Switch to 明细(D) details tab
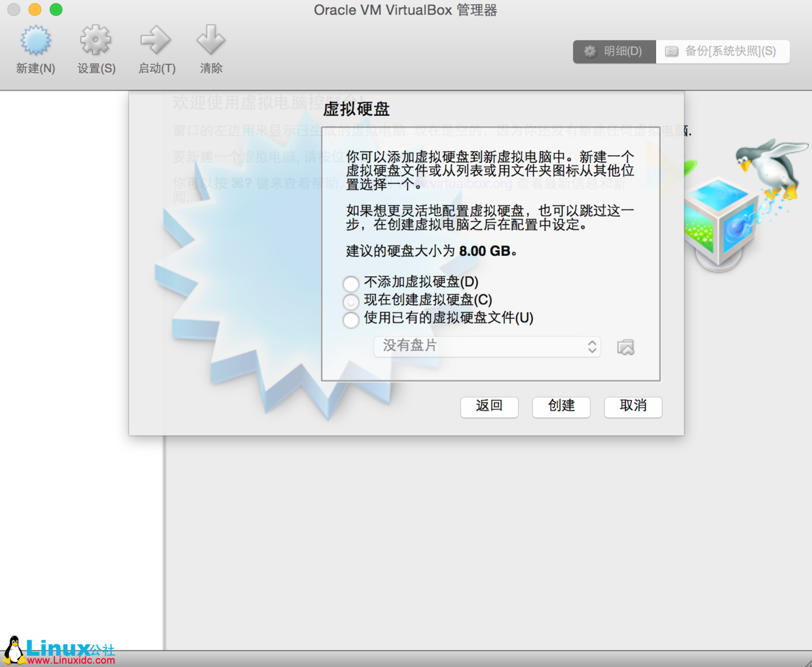The image size is (812, 667). coord(614,51)
